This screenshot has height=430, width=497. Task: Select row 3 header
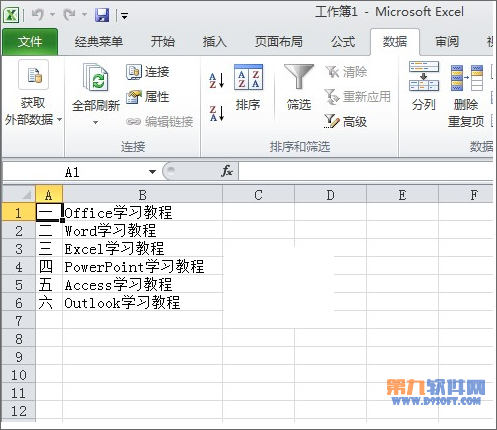click(x=19, y=248)
